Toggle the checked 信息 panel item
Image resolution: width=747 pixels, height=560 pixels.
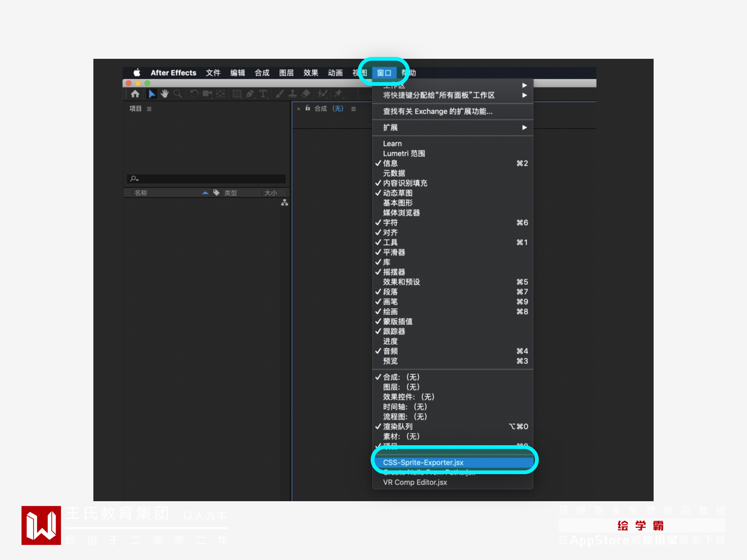tap(453, 163)
